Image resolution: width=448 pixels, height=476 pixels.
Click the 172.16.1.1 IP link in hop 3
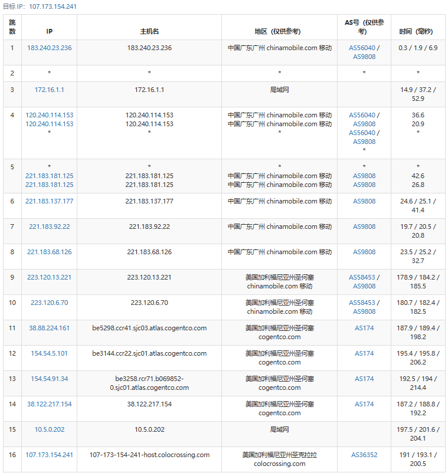point(50,90)
